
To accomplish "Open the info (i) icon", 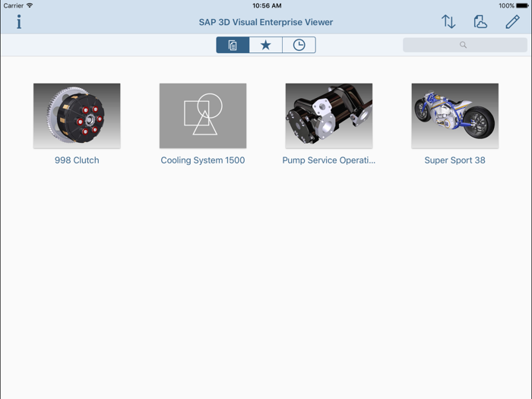I will pos(19,22).
